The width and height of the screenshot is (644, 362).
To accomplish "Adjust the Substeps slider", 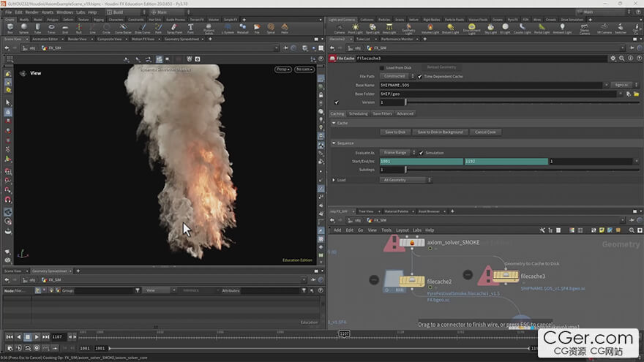I will pyautogui.click(x=523, y=170).
